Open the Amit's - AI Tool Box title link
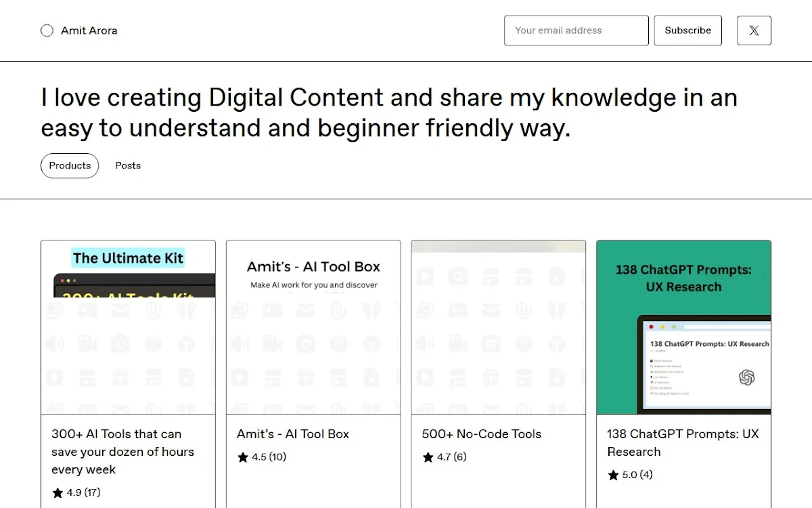This screenshot has height=508, width=812. pos(293,434)
